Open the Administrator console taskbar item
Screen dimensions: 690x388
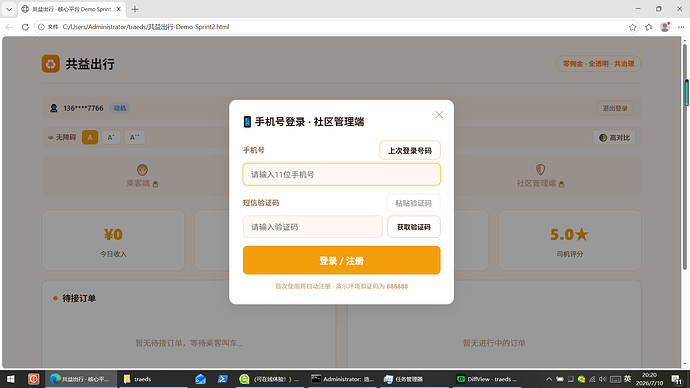pos(343,379)
